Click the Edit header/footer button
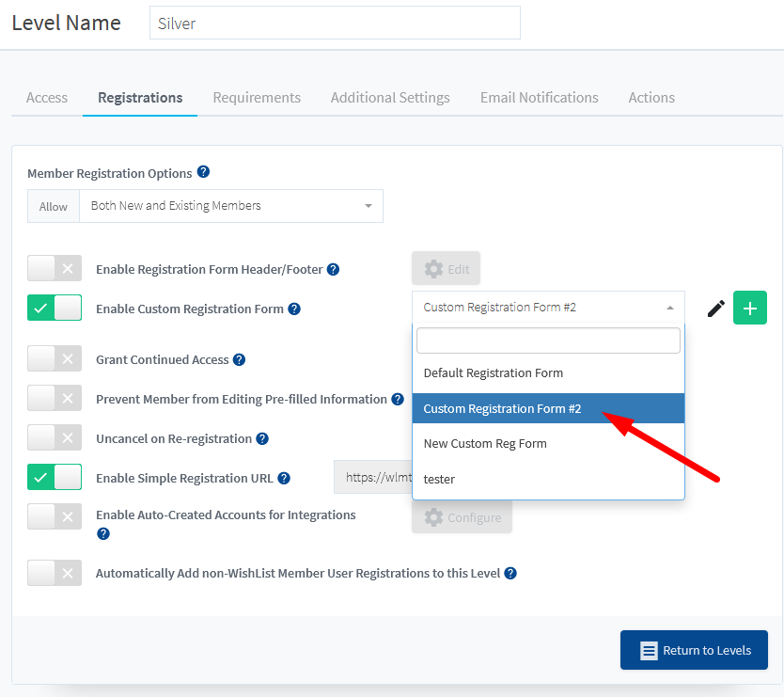 (446, 269)
